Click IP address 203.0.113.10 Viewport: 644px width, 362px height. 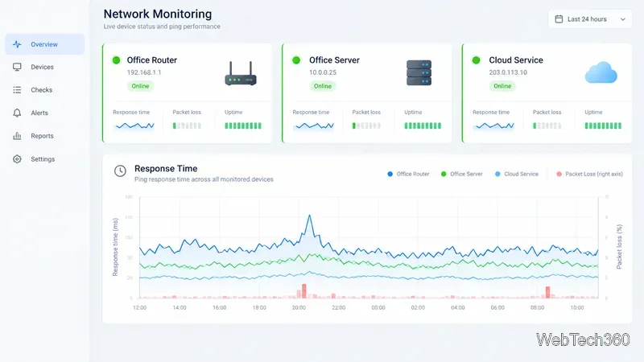point(508,72)
